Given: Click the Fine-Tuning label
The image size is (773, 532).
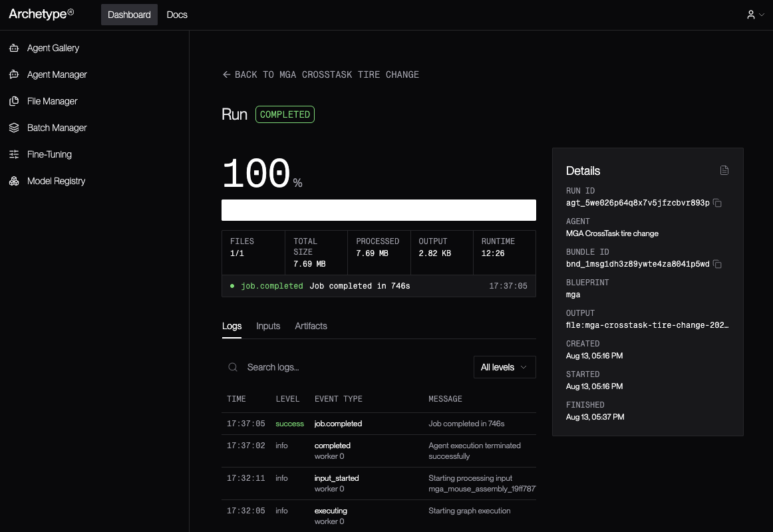Looking at the screenshot, I should click(49, 154).
